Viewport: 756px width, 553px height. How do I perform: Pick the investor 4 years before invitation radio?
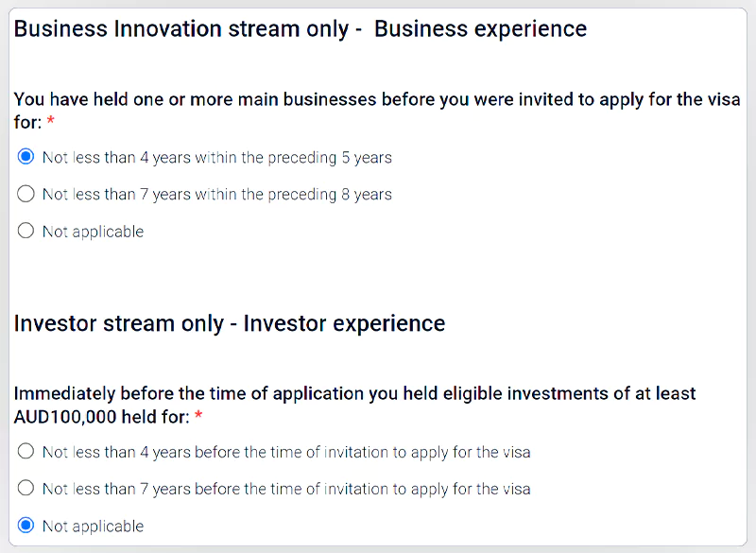point(26,452)
